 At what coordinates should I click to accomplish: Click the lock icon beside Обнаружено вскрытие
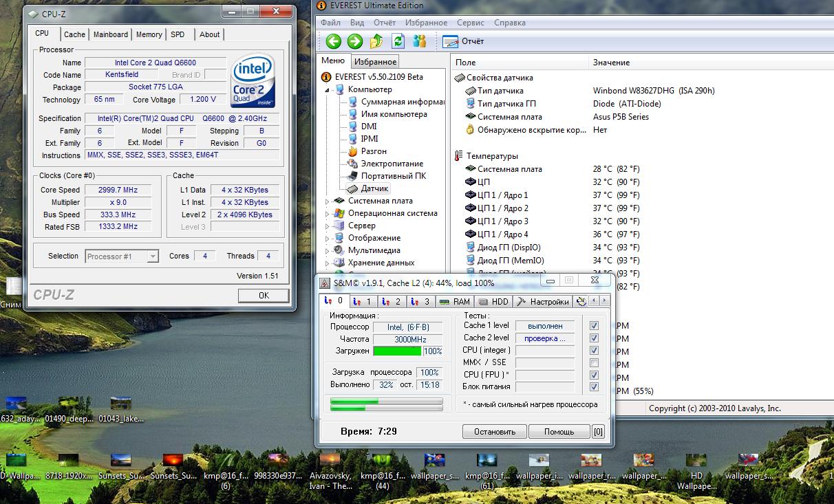pyautogui.click(x=471, y=130)
